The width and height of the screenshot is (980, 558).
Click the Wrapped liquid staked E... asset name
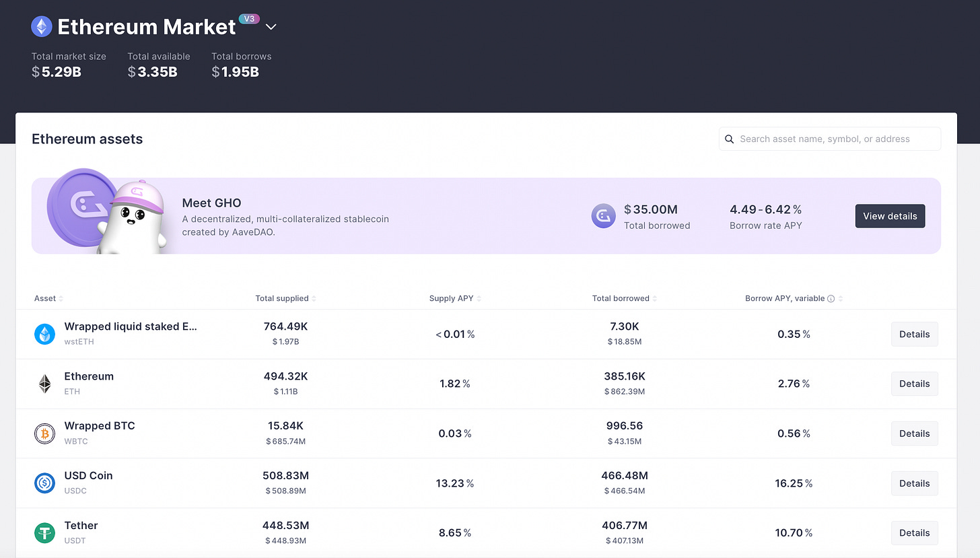coord(131,326)
